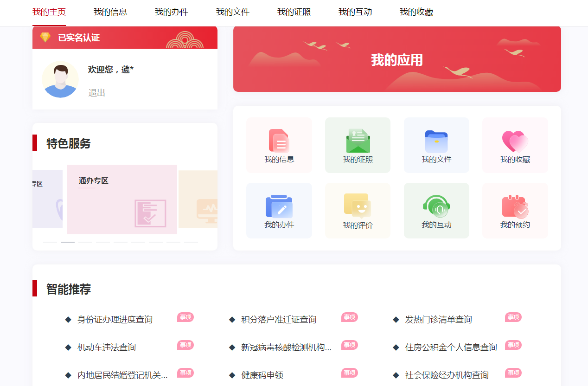Open 身份证办理进度查询 link
The width and height of the screenshot is (588, 386).
coord(115,320)
